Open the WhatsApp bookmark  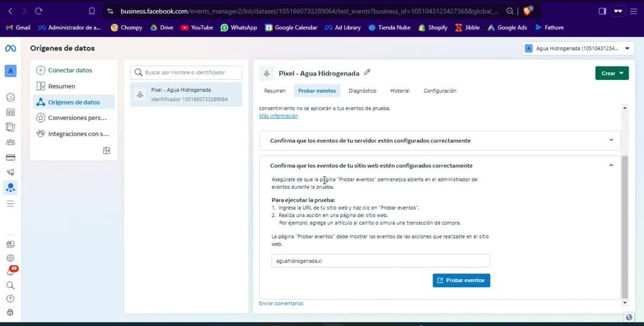[239, 27]
